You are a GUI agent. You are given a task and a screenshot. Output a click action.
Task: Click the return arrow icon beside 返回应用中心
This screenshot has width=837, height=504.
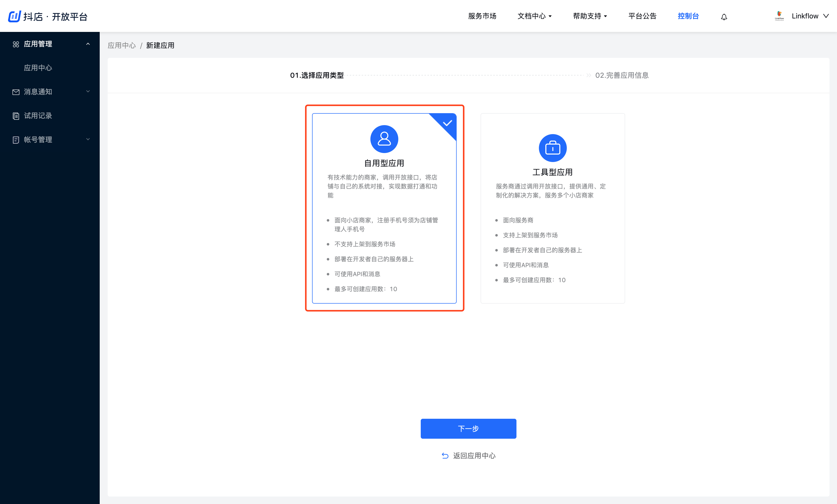point(445,456)
